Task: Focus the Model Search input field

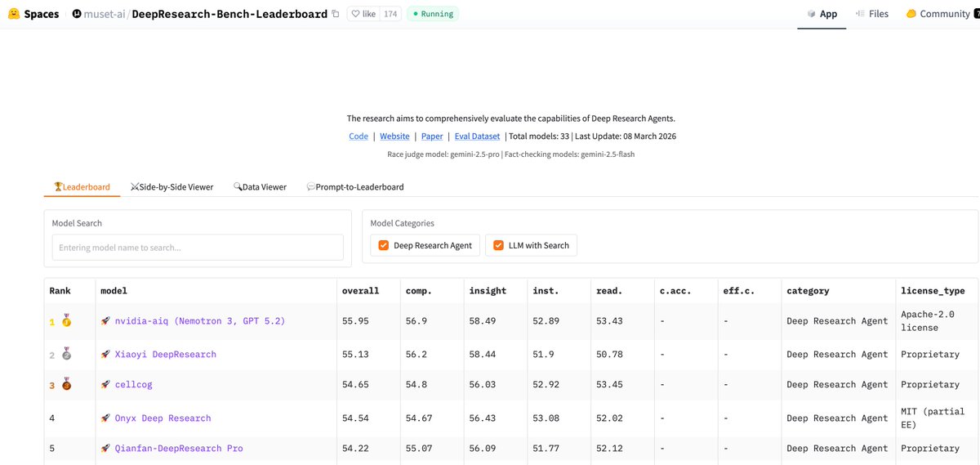Action: [198, 248]
